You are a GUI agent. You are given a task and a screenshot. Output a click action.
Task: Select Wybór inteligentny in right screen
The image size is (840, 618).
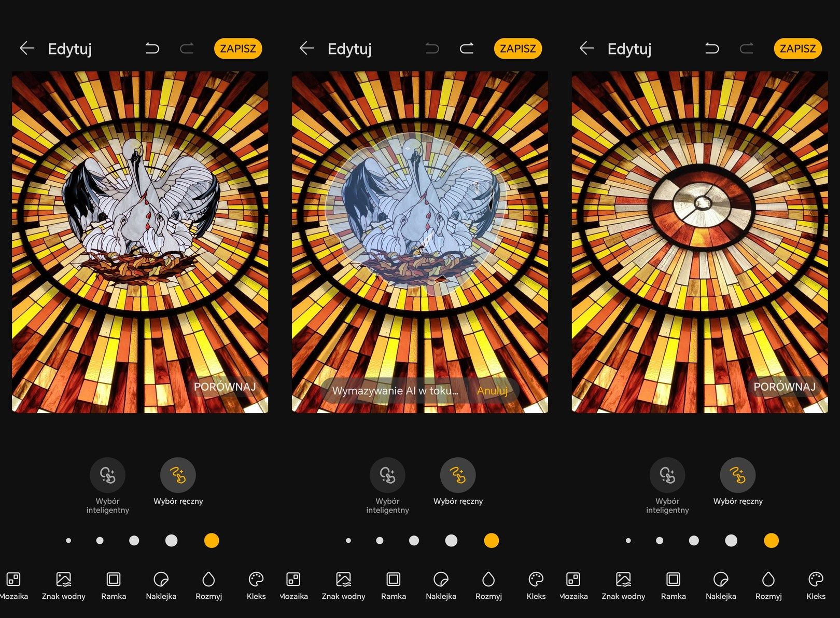tap(667, 486)
